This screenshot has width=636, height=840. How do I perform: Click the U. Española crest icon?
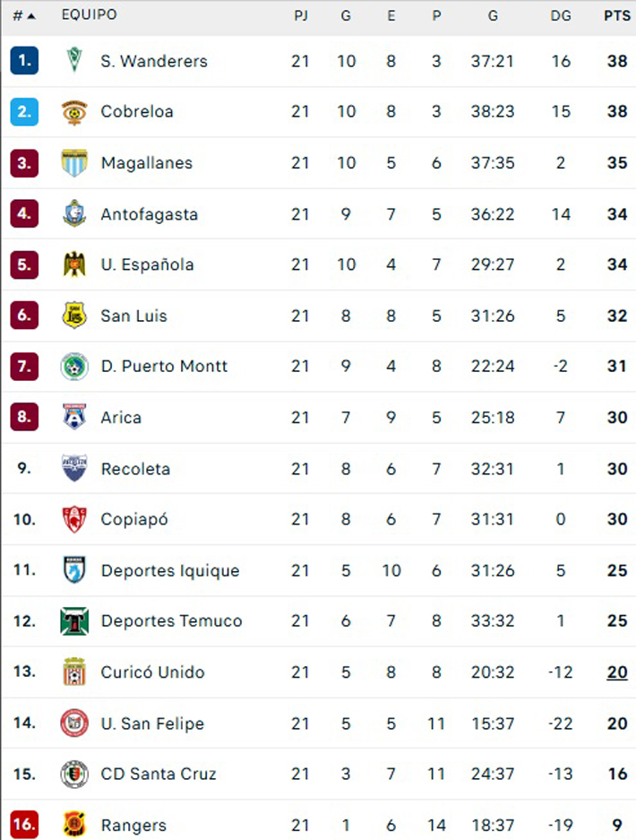coord(74,264)
